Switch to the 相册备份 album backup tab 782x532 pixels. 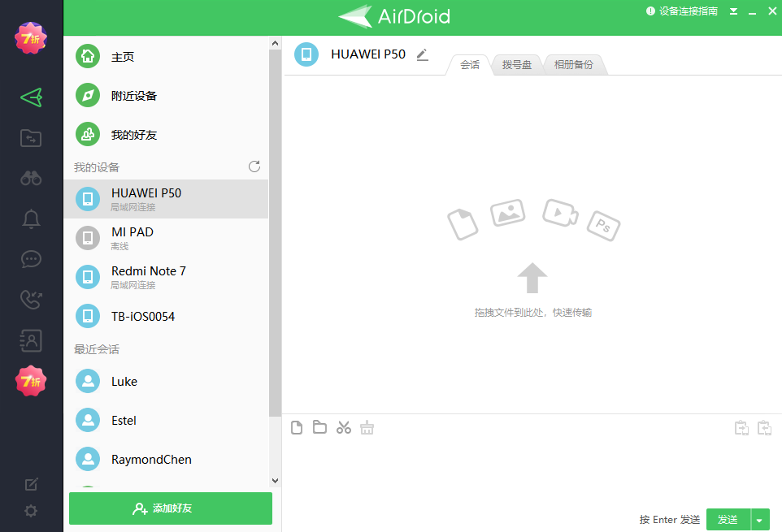[x=574, y=65]
